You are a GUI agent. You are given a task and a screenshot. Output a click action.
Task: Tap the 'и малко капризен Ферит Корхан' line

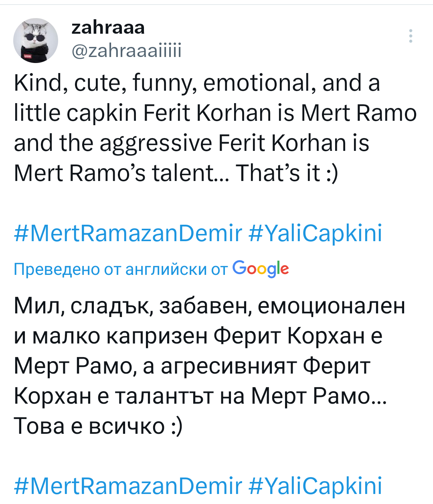(198, 336)
